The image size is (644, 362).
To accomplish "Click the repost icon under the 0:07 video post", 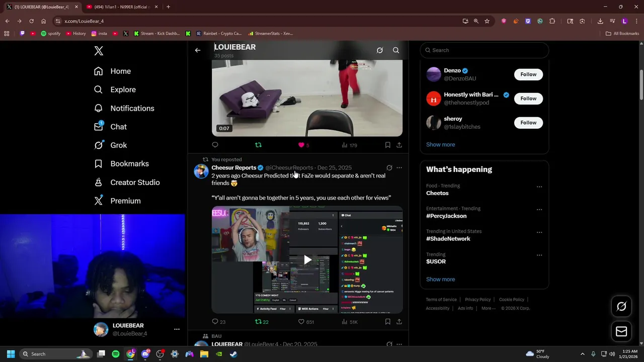I will pyautogui.click(x=258, y=145).
